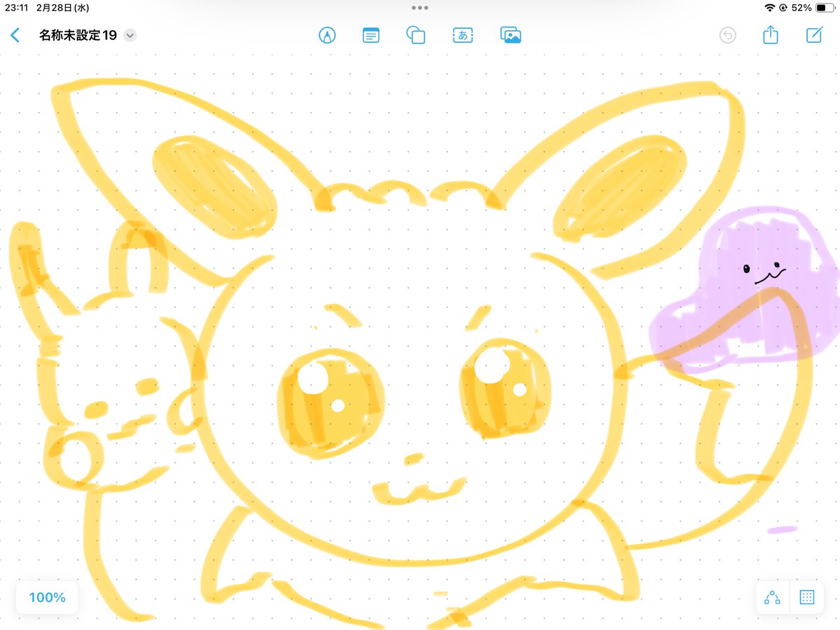
Task: Select the drawing pen tool
Action: [327, 35]
